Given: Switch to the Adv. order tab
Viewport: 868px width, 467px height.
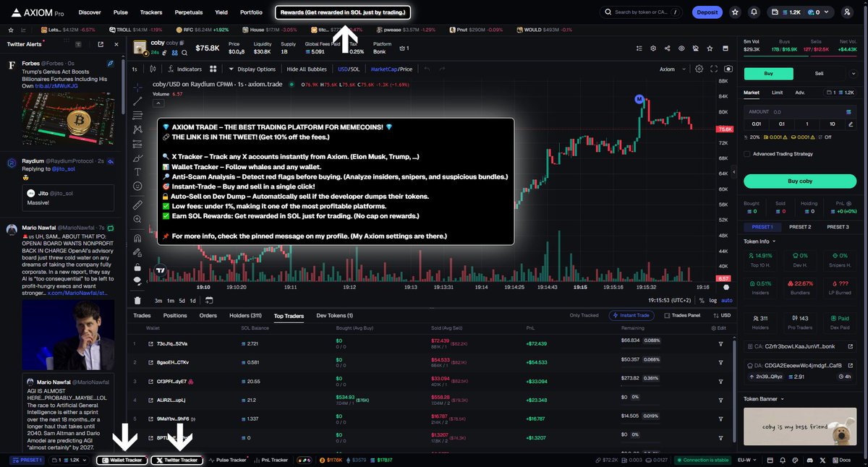Looking at the screenshot, I should coord(800,93).
